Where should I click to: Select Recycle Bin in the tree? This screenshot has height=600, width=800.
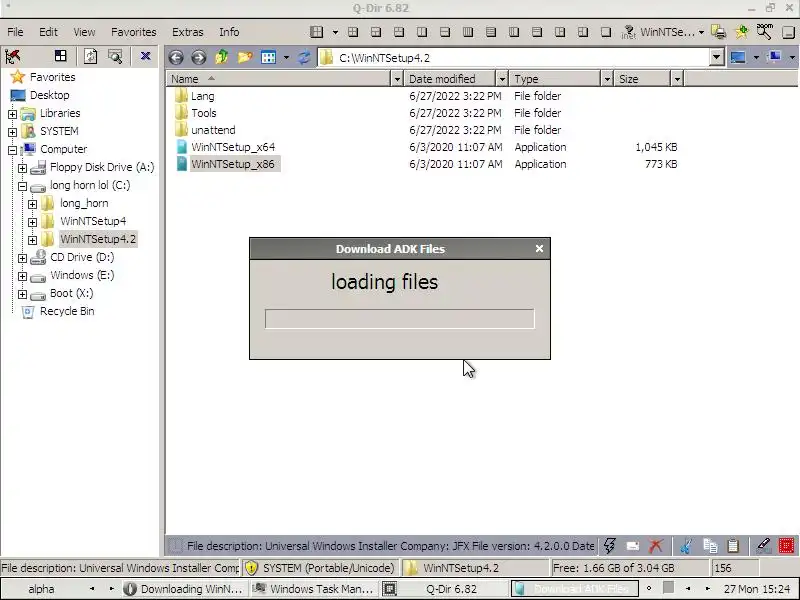tap(67, 311)
